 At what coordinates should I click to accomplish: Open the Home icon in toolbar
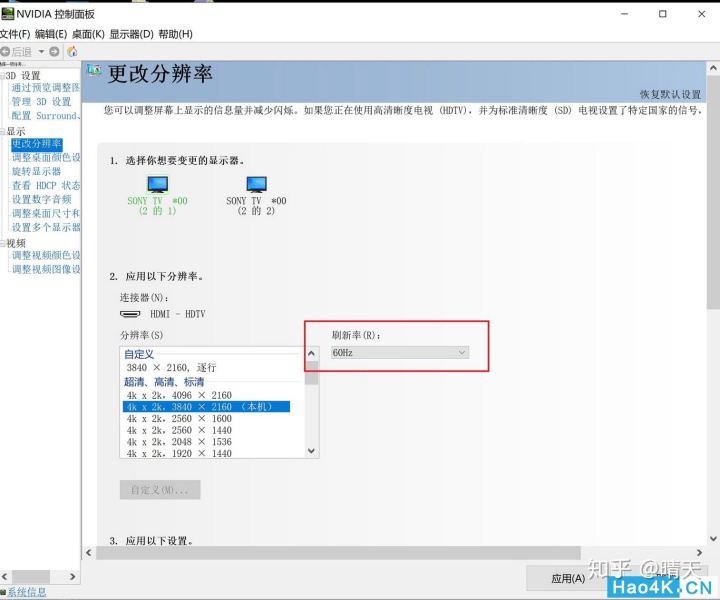tap(72, 51)
